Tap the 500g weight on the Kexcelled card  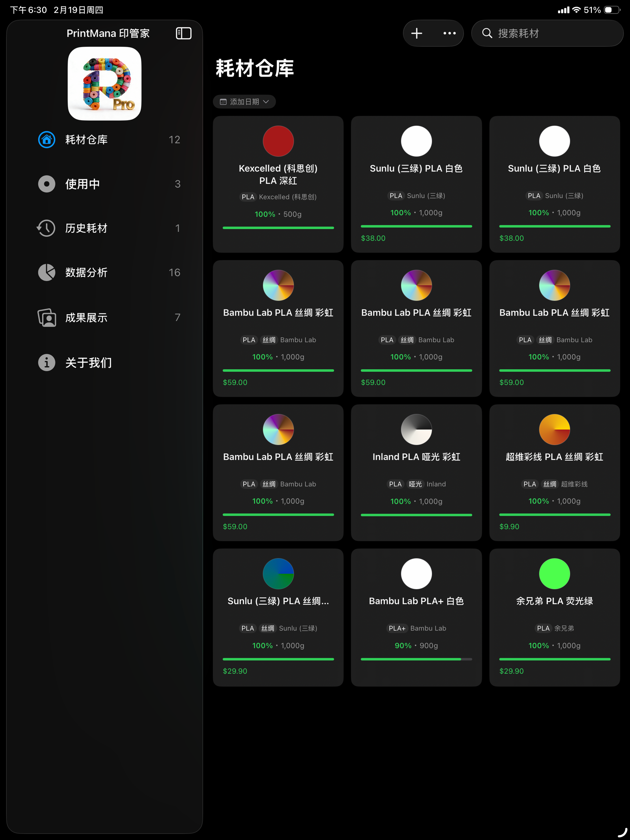point(292,214)
